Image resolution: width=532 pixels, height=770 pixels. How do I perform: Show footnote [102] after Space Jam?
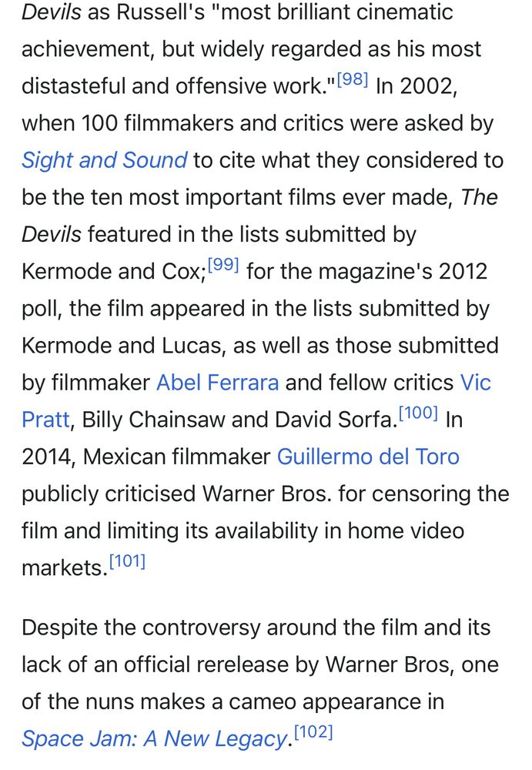(x=313, y=731)
